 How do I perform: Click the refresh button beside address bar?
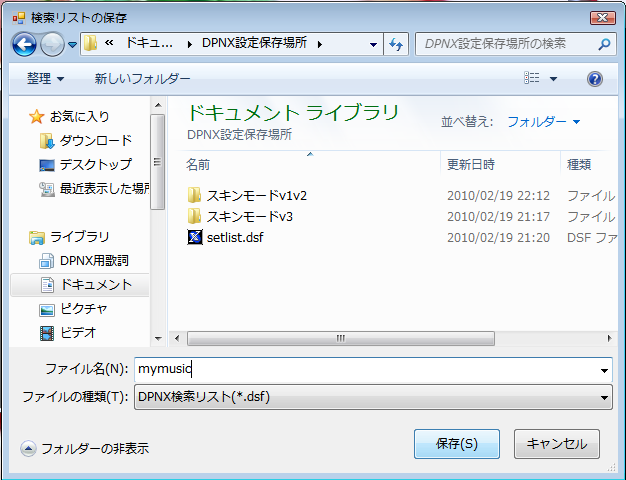tap(396, 44)
